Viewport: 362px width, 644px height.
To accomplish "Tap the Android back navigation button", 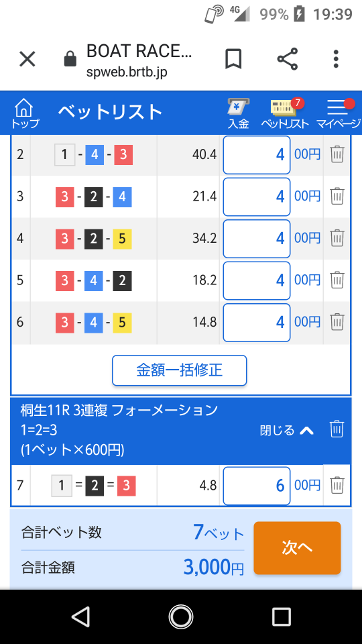I will [80, 616].
